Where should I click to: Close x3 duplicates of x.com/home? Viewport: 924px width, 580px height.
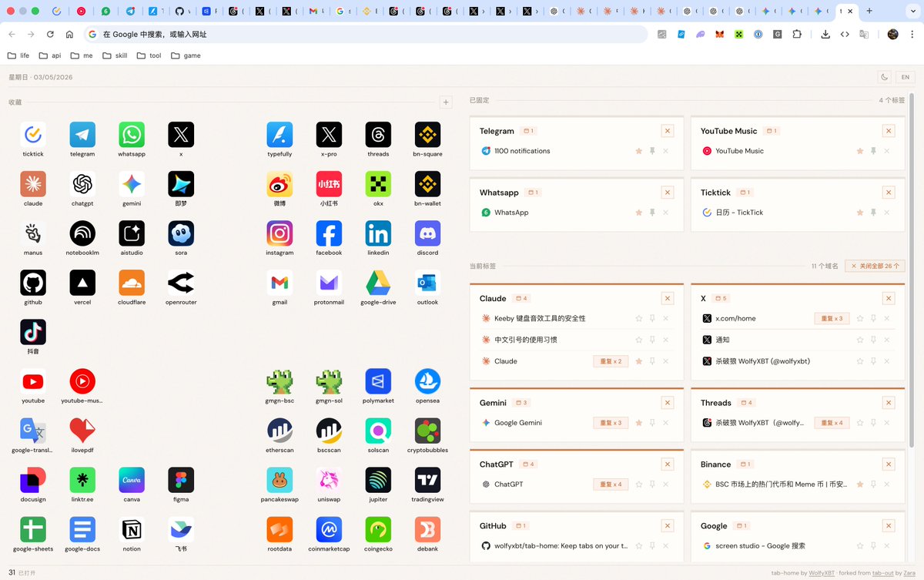[832, 318]
